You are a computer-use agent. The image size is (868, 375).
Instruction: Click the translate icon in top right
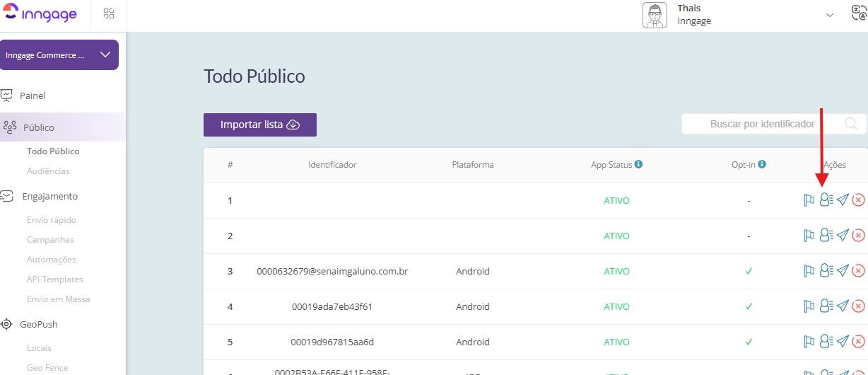[858, 14]
